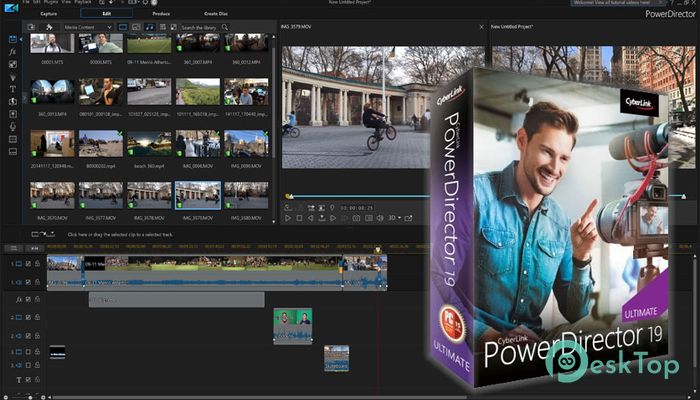This screenshot has height=400, width=700.
Task: Open the PiP Objects Room icon
Action: click(x=12, y=64)
